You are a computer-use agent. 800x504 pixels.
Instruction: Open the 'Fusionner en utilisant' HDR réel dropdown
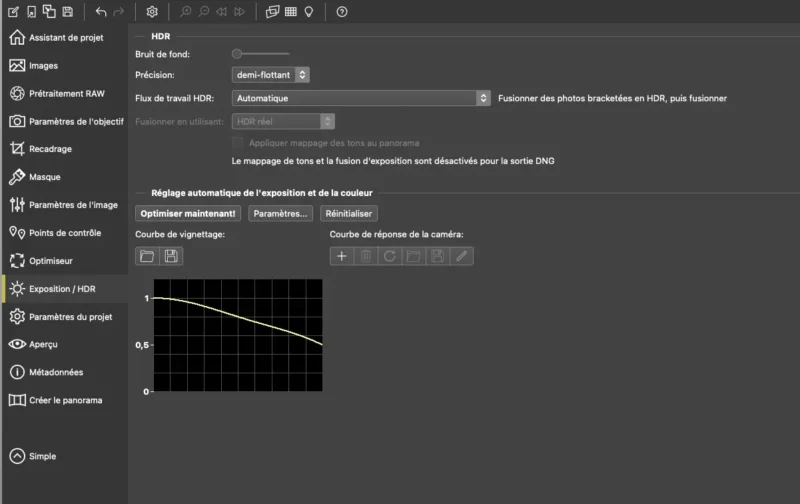(283, 121)
